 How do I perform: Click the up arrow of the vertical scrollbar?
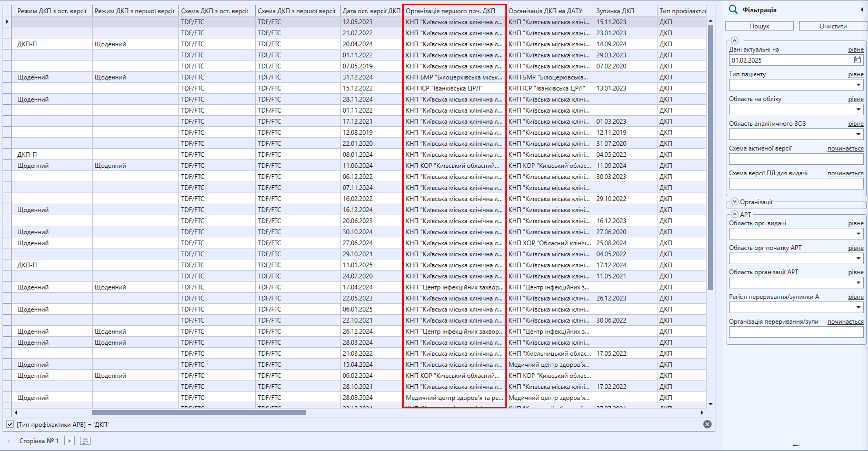[x=711, y=21]
